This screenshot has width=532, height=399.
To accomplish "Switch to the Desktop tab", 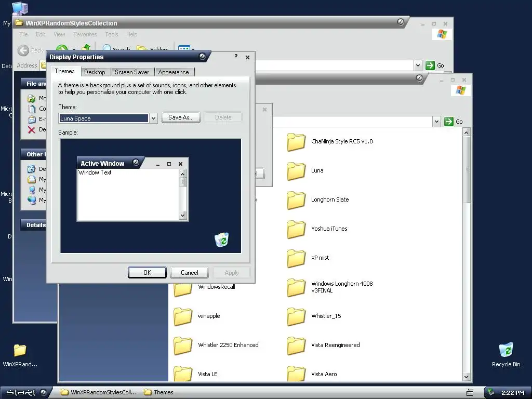I will tap(95, 72).
